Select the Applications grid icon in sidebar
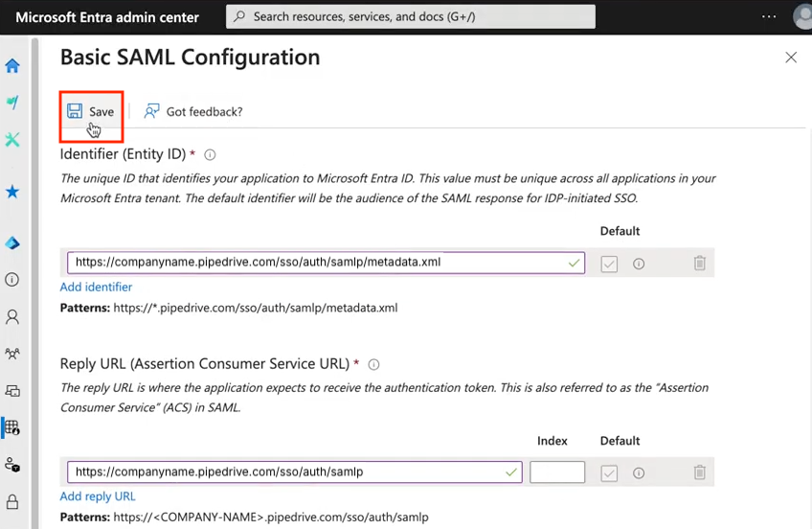The width and height of the screenshot is (812, 529). click(12, 427)
